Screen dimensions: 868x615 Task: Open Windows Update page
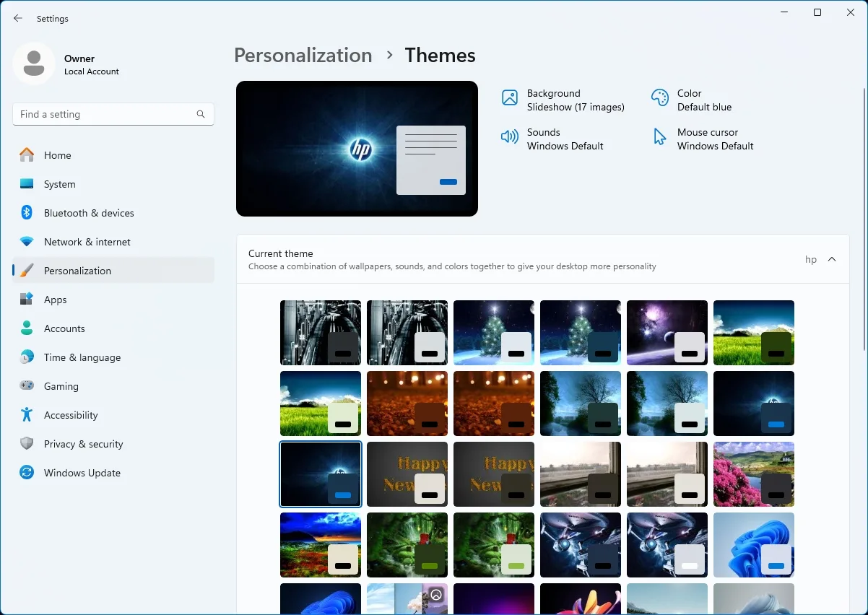click(113, 473)
